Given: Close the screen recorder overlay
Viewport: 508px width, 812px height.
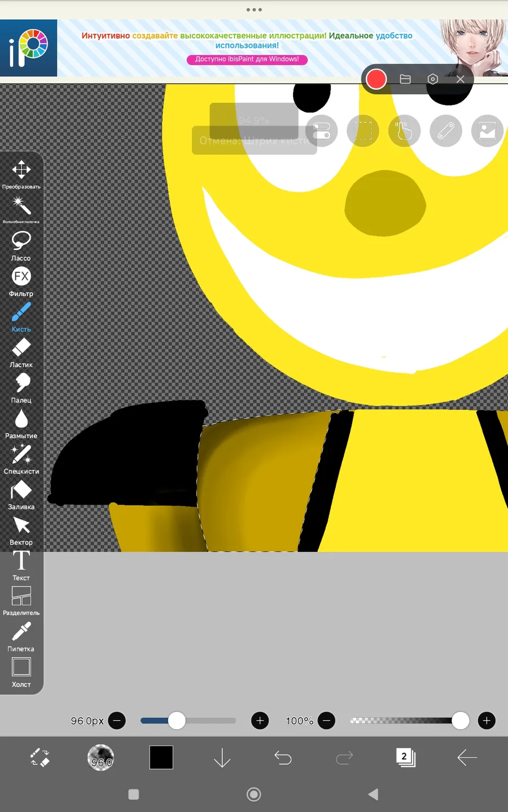Looking at the screenshot, I should tap(461, 79).
